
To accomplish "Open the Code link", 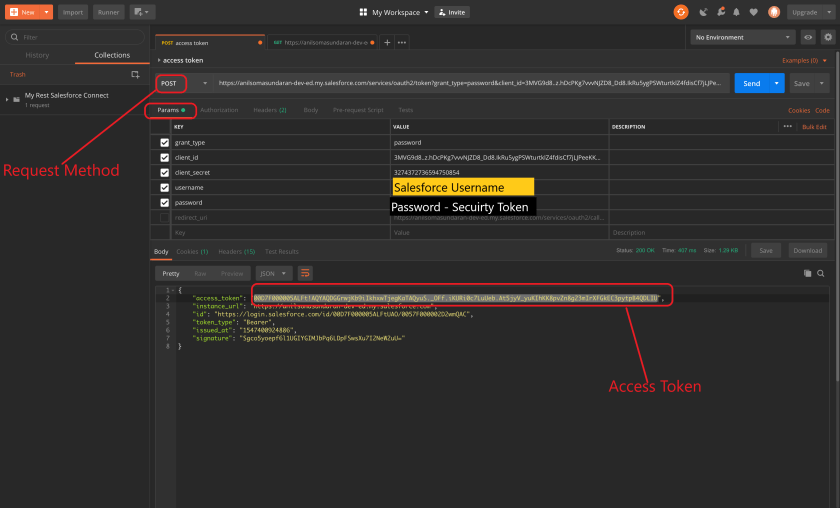I will [822, 110].
